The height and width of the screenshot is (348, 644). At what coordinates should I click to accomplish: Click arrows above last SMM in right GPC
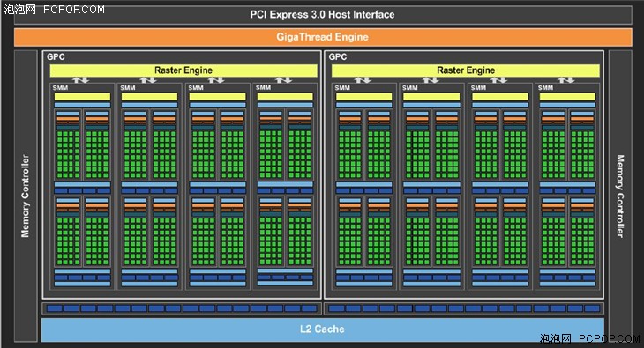click(566, 80)
